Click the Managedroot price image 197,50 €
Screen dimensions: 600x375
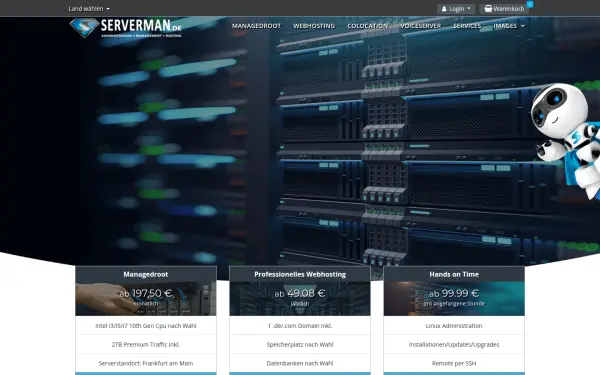pos(146,299)
